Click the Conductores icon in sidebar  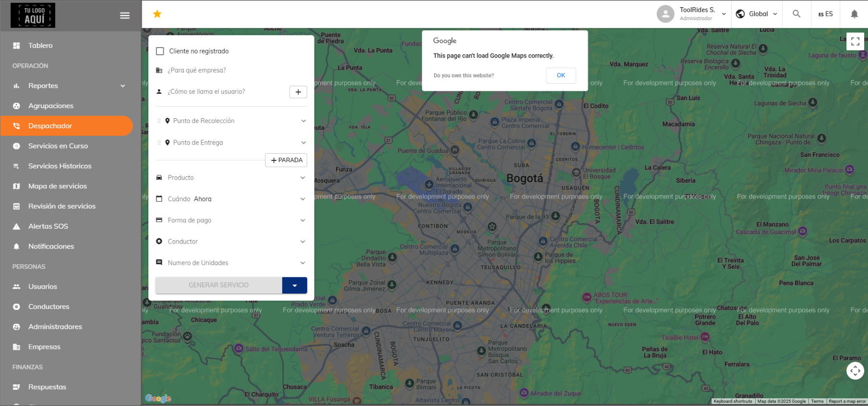16,307
